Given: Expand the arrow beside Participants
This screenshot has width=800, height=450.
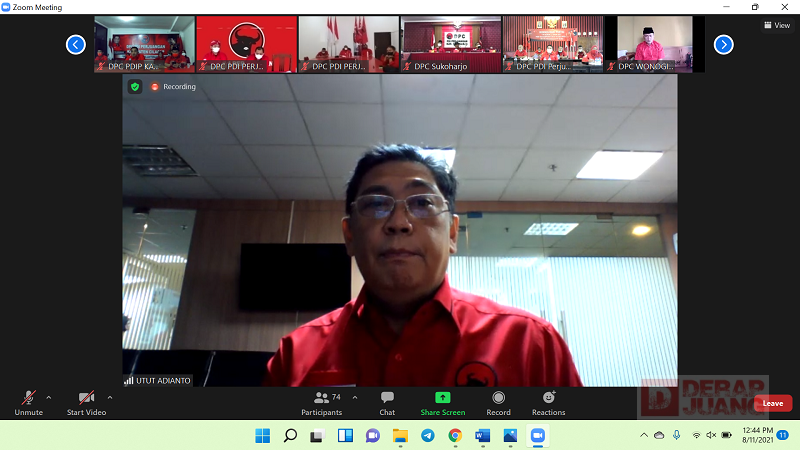Looking at the screenshot, I should tap(355, 397).
